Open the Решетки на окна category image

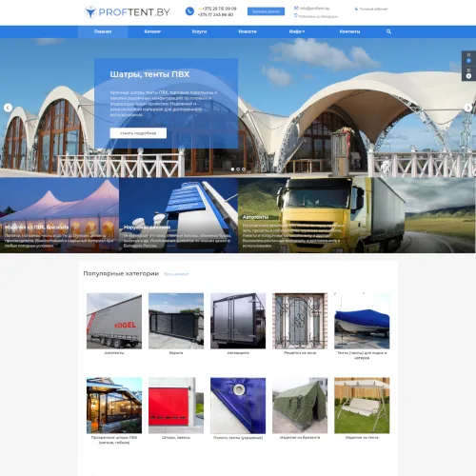point(300,321)
